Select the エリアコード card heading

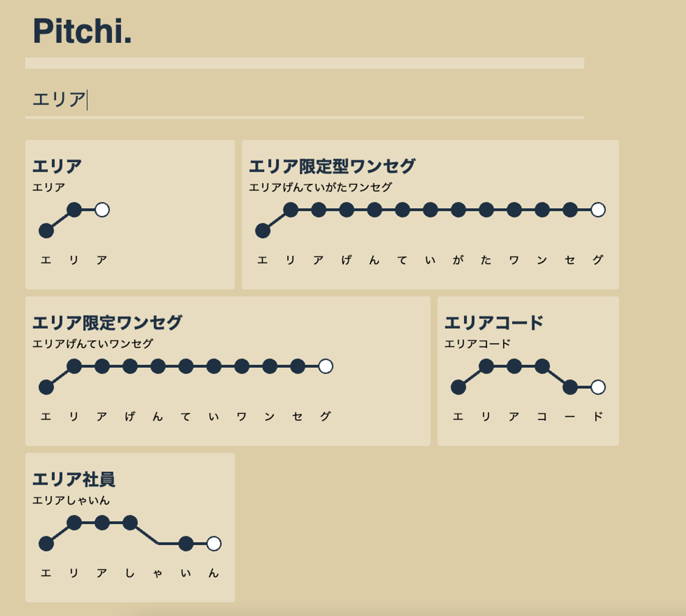[493, 323]
